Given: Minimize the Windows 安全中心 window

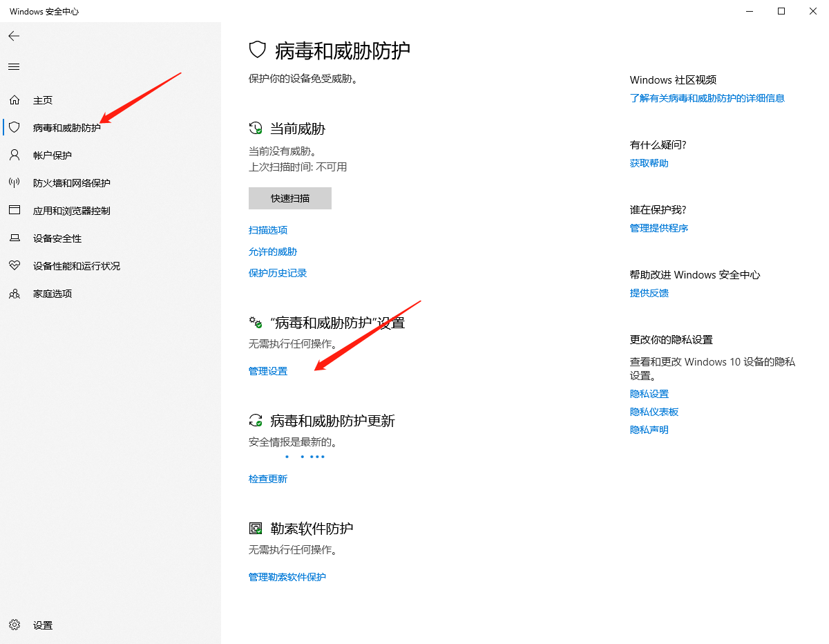Looking at the screenshot, I should coord(750,11).
